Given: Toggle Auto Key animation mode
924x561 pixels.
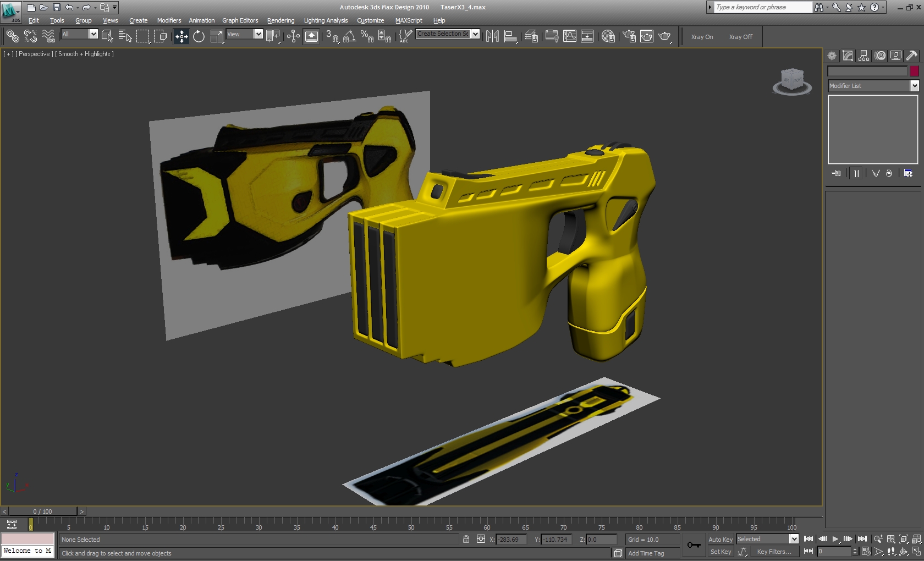Looking at the screenshot, I should pyautogui.click(x=720, y=540).
